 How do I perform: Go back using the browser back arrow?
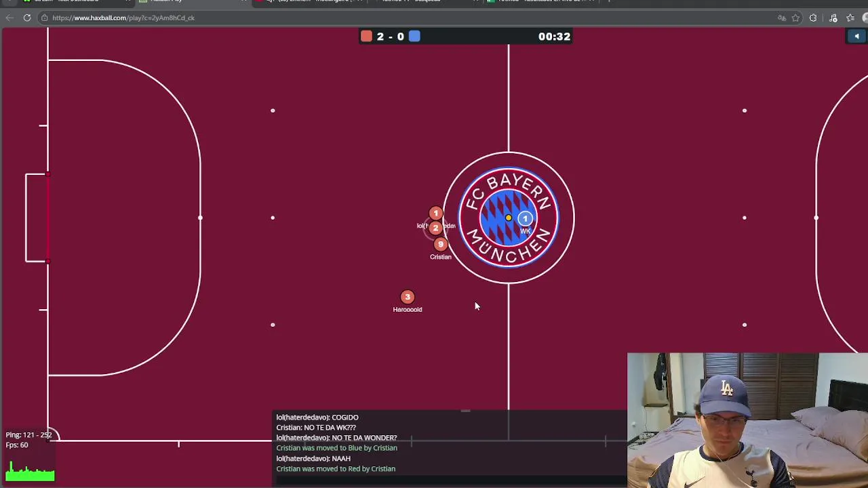[9, 18]
